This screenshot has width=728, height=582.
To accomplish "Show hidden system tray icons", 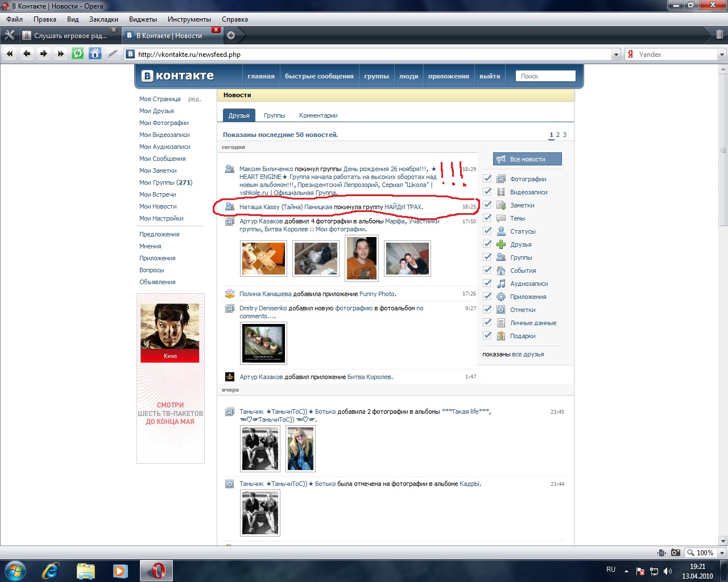I will click(x=627, y=571).
